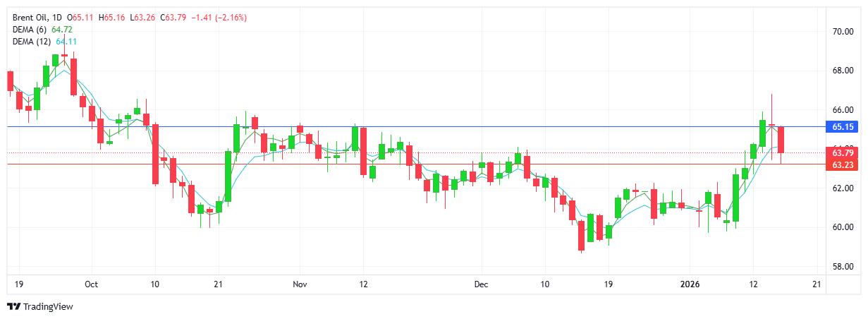The width and height of the screenshot is (868, 319).
Task: Click the Brent Oil symbol title
Action: (x=32, y=17)
